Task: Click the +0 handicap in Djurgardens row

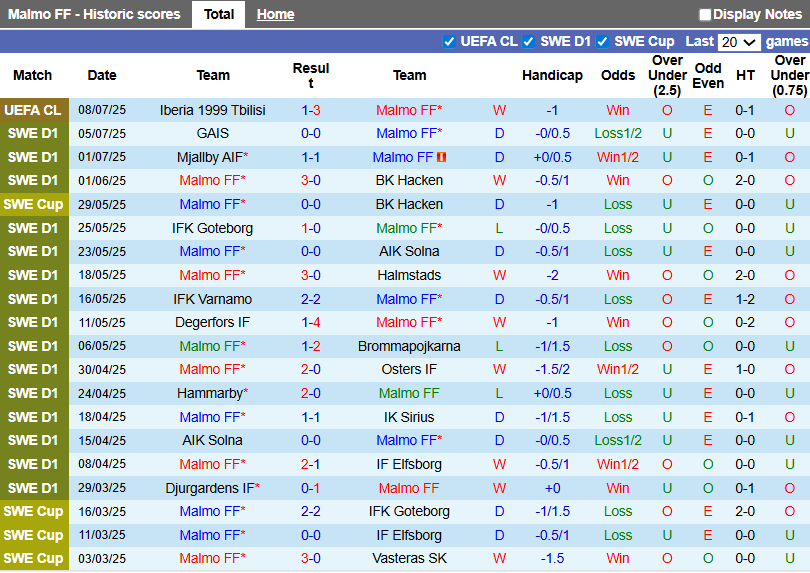Action: (x=552, y=488)
